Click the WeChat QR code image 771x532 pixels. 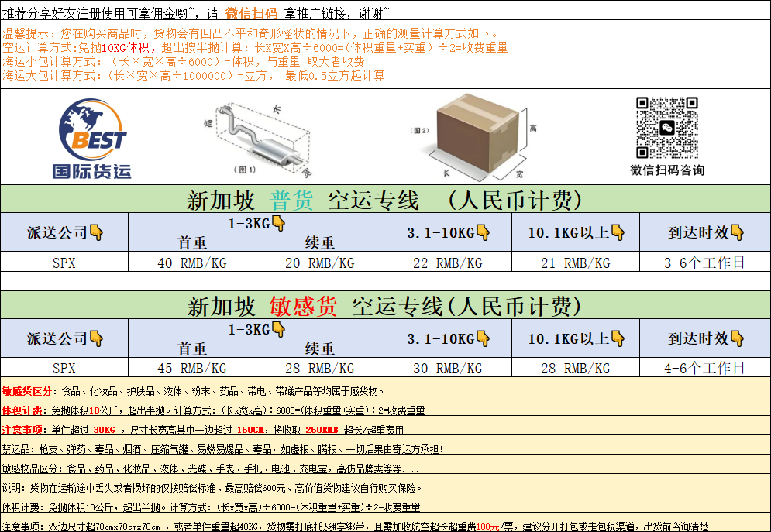click(x=666, y=128)
